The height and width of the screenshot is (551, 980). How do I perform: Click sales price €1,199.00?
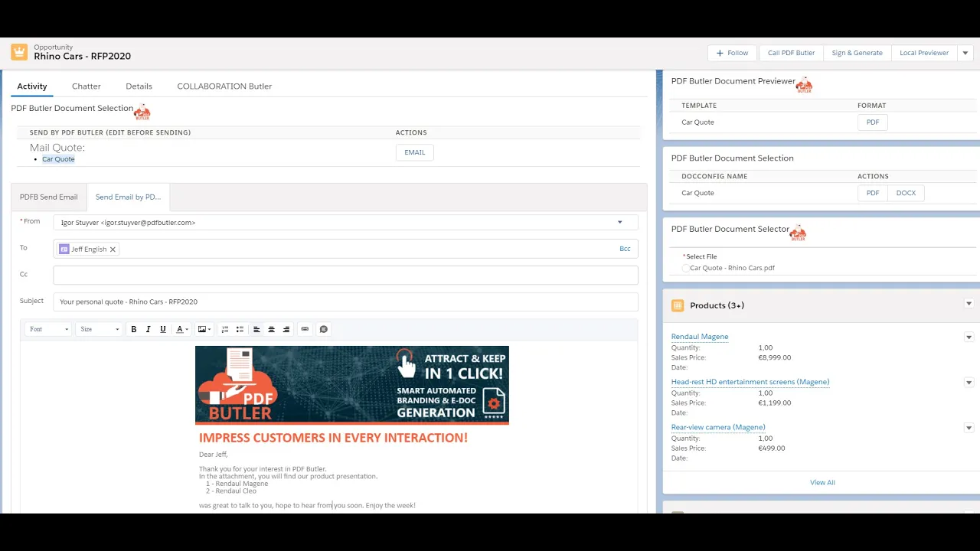pyautogui.click(x=775, y=403)
